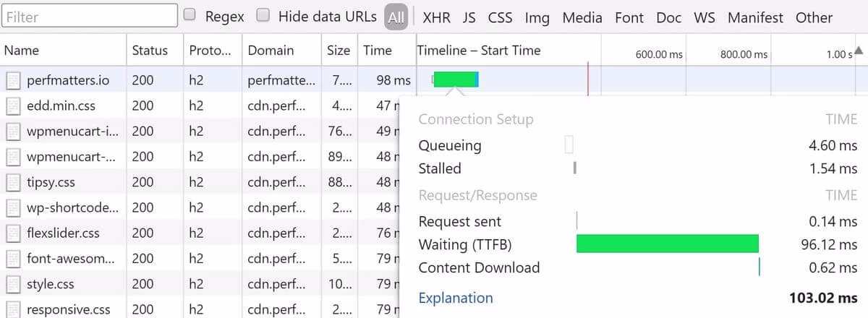
Task: Click the timeline sort arrow at the column header's right end
Action: 859,51
